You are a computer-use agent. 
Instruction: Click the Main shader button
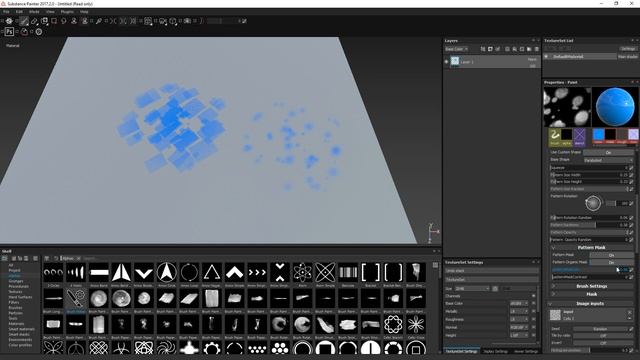coord(627,57)
